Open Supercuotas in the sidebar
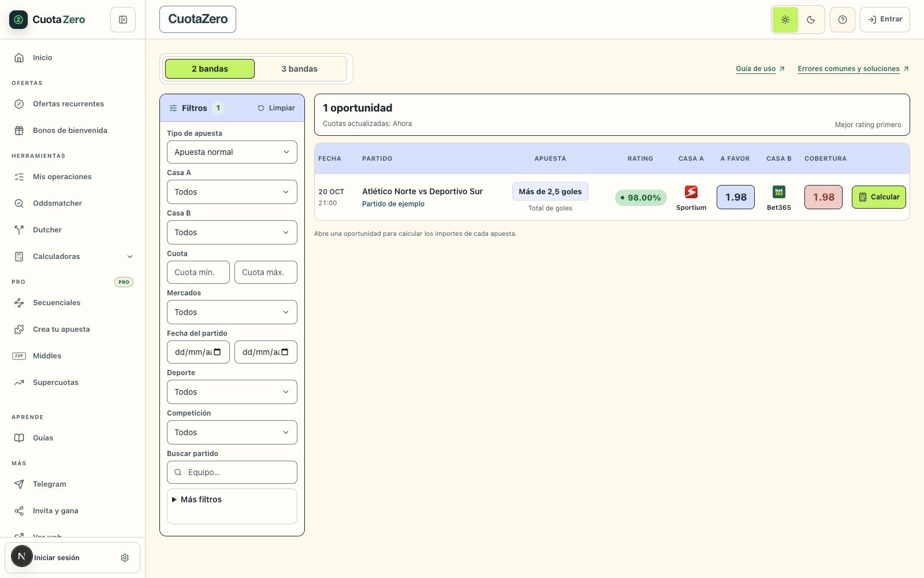The height and width of the screenshot is (578, 924). tap(73, 383)
